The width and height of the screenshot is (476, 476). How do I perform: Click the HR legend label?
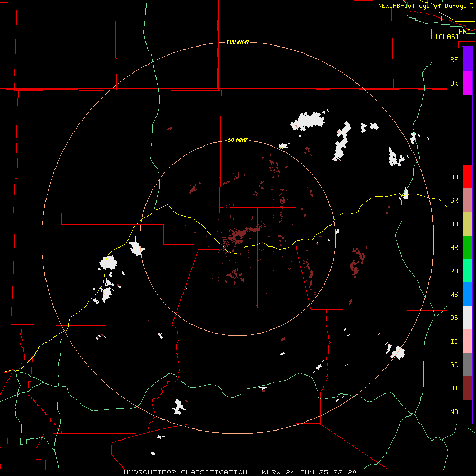pos(454,248)
